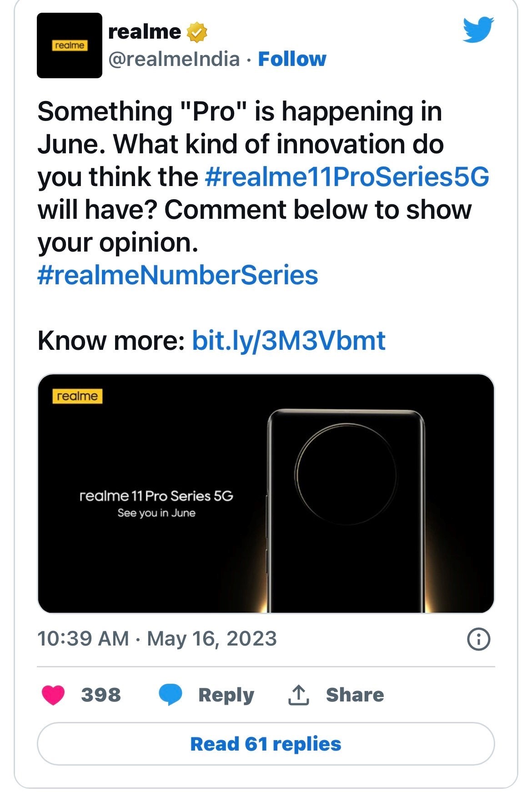Open the #realme11ProSeries5G hashtag
The image size is (532, 792).
[x=346, y=177]
